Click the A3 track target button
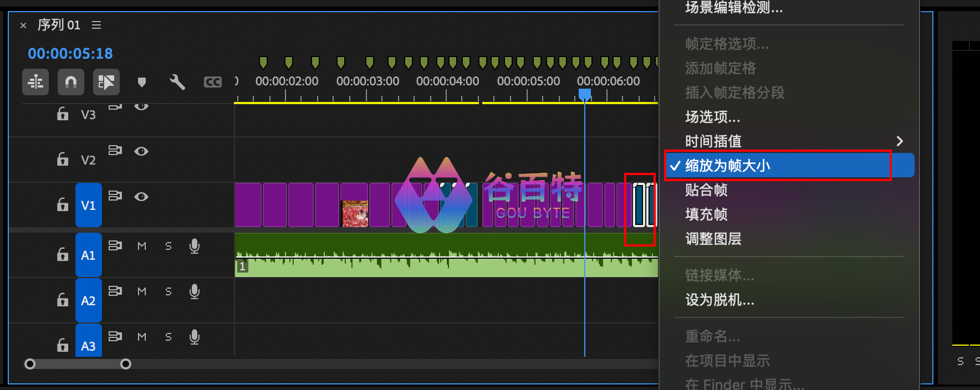The image size is (980, 390). [88, 346]
